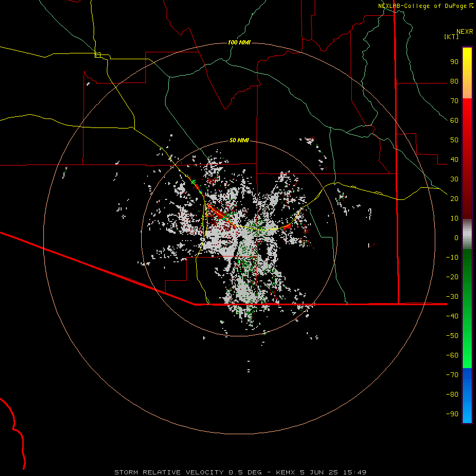The image size is (476, 476).
Task: Click the 50 NMI range ring label
Action: point(239,140)
